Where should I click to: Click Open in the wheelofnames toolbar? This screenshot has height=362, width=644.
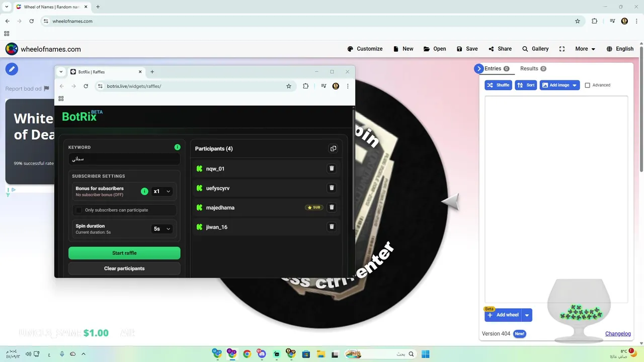coord(435,49)
